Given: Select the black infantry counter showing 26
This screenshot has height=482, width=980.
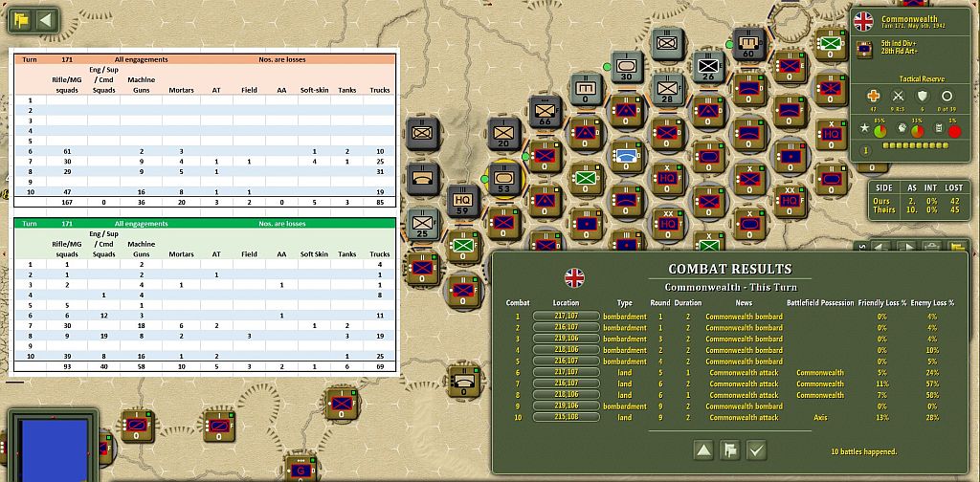Looking at the screenshot, I should (708, 68).
